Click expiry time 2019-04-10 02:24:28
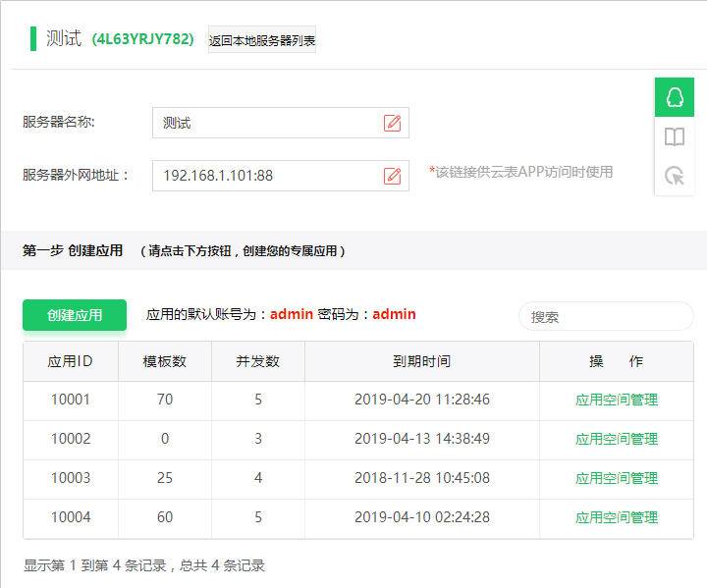 pos(422,517)
